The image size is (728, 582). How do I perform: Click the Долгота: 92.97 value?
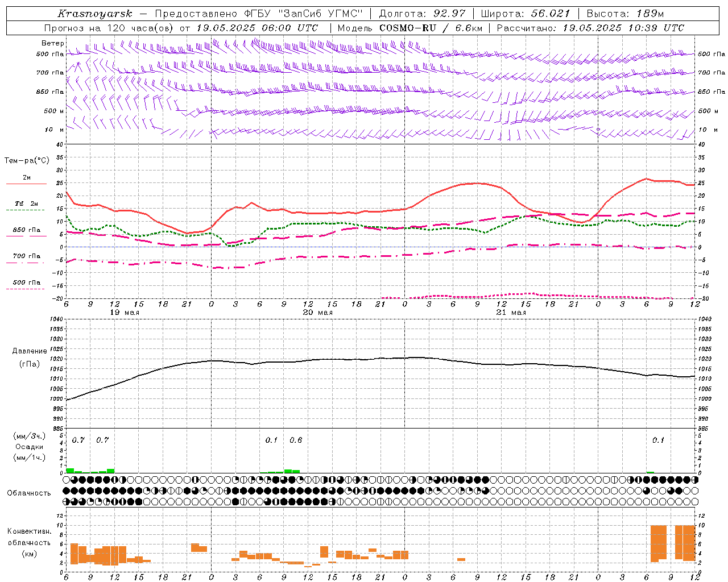(x=422, y=14)
